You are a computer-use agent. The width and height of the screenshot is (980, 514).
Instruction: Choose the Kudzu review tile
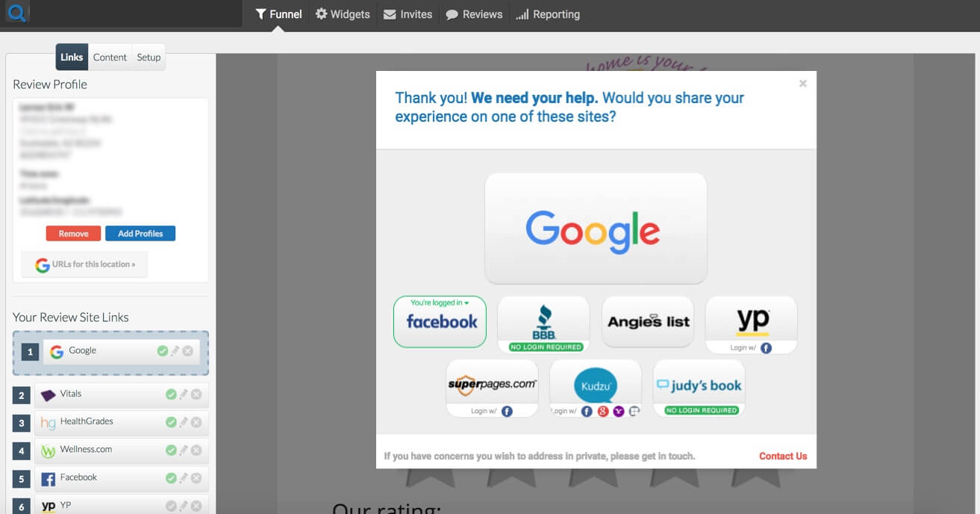(596, 388)
